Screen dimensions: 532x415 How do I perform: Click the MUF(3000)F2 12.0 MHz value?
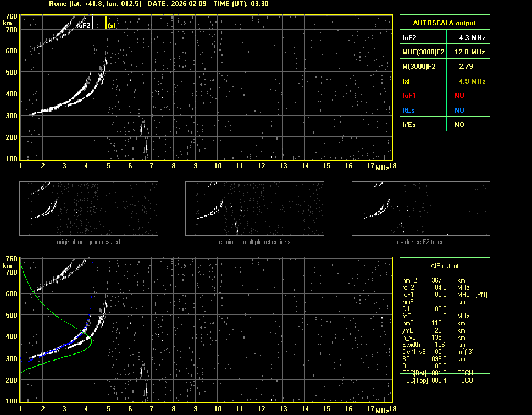(472, 52)
